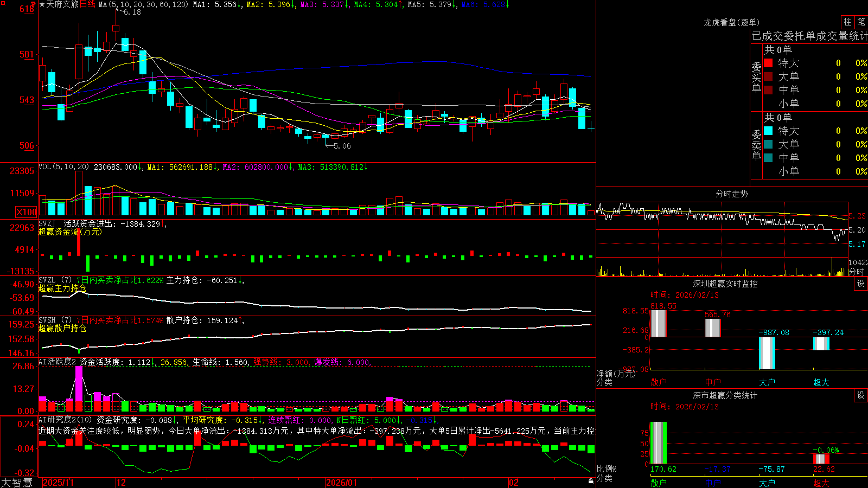Viewport: 868px width, 488px height.
Task: Click the star before 天府文旅
Action: click(x=42, y=4)
